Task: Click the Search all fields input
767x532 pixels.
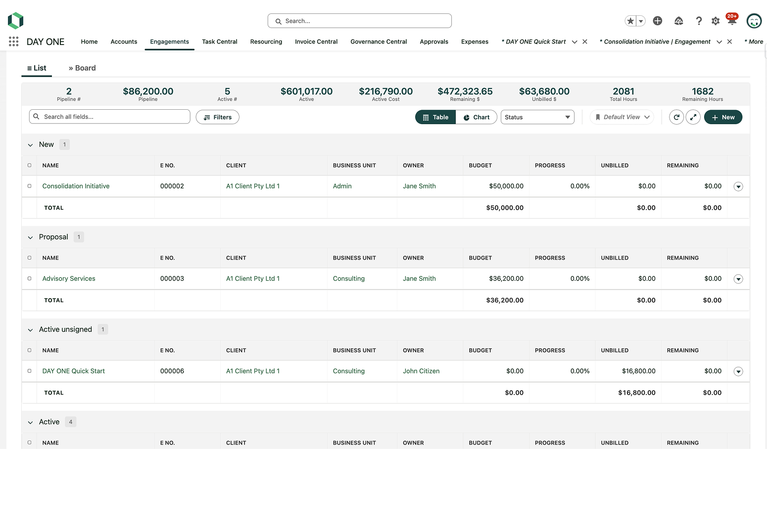Action: 114,117
